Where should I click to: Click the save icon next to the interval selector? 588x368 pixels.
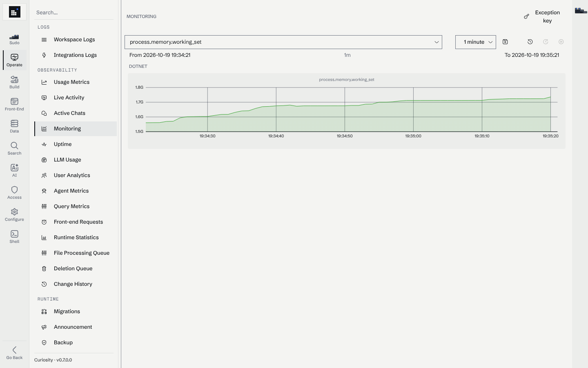pos(505,42)
